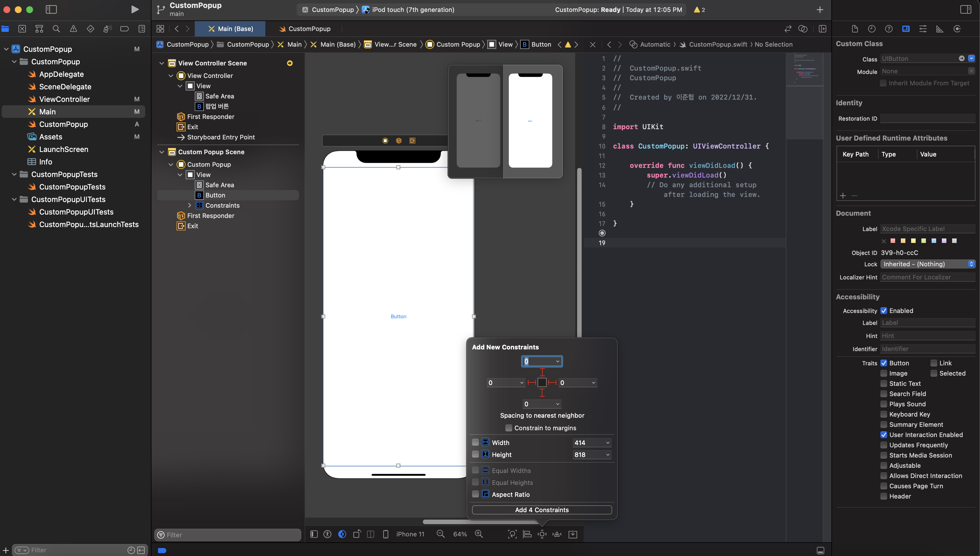This screenshot has width=980, height=556.
Task: Show the Attributes inspector
Action: 923,29
